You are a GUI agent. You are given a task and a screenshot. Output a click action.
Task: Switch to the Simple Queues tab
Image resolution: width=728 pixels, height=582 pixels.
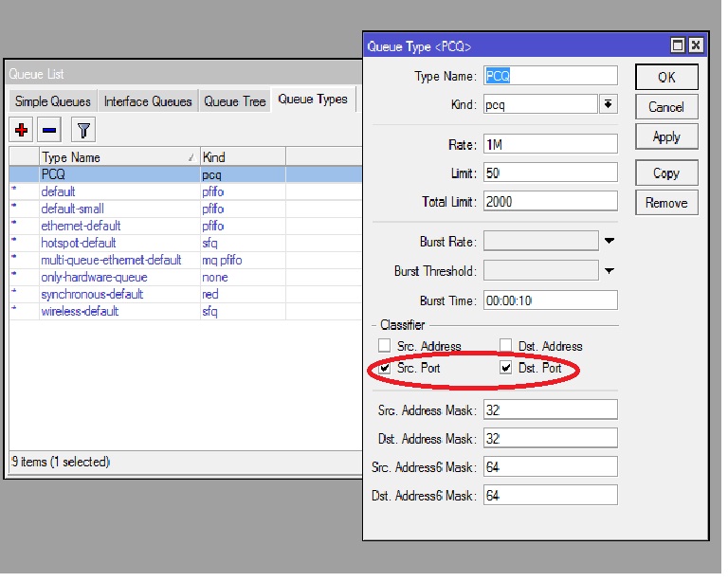tap(53, 101)
